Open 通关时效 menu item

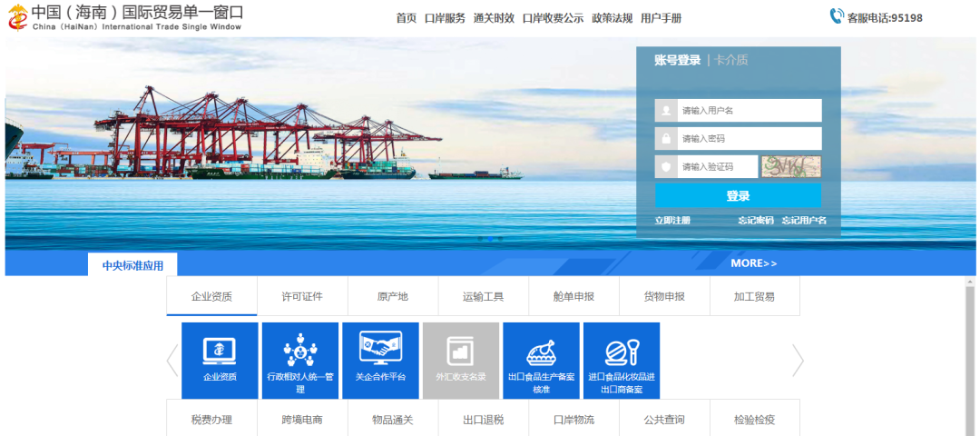click(494, 18)
